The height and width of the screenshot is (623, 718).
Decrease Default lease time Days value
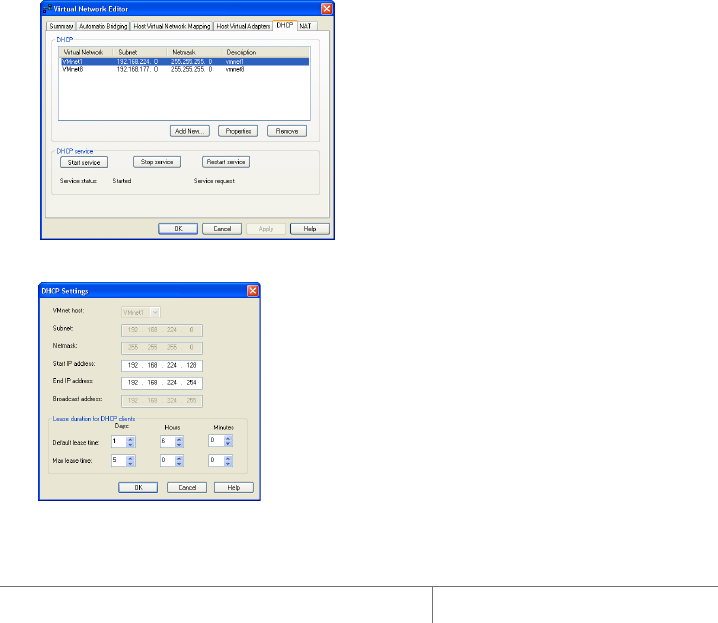click(x=131, y=444)
